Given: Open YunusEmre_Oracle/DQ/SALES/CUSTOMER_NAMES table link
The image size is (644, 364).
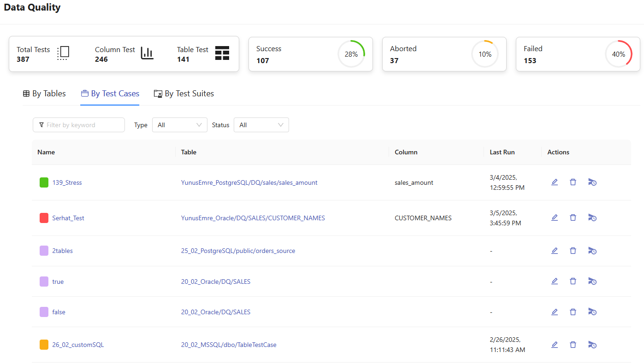Looking at the screenshot, I should pyautogui.click(x=253, y=218).
